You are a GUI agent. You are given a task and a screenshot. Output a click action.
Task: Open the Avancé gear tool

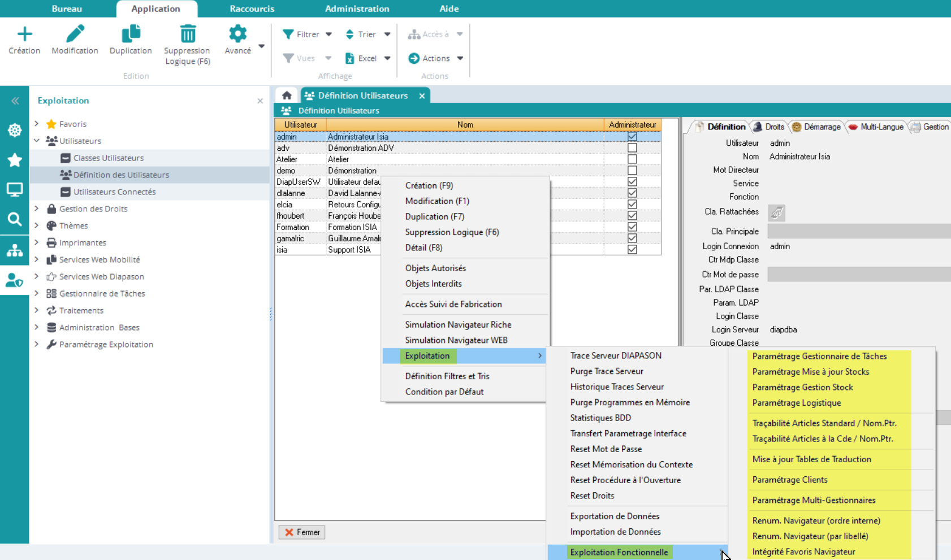tap(237, 34)
